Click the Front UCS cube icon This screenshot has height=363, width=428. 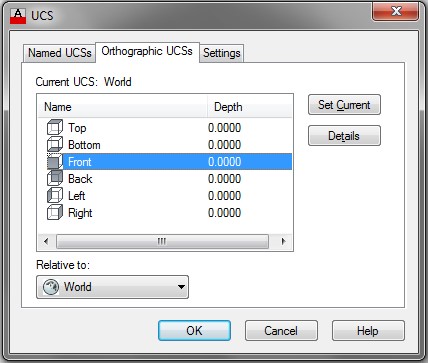[55, 162]
